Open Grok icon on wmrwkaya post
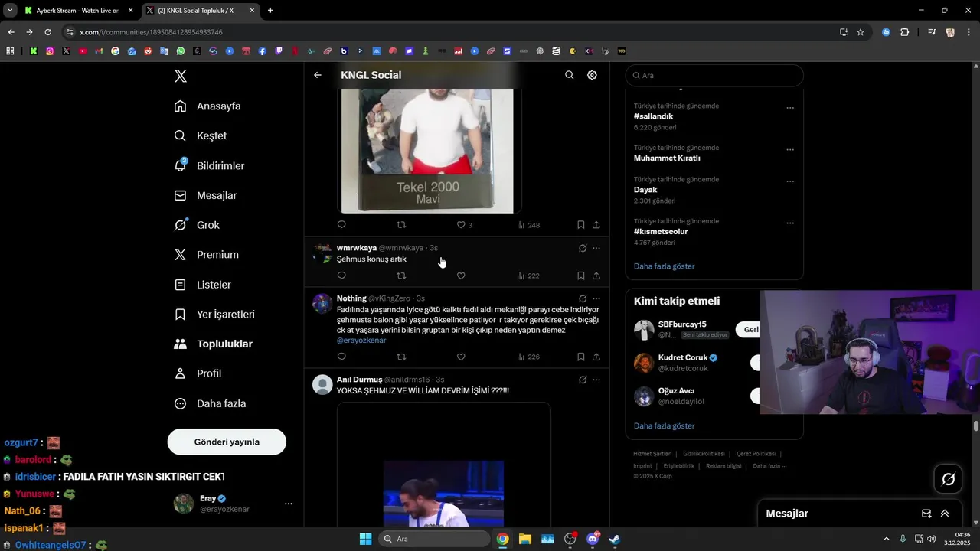This screenshot has width=980, height=551. click(583, 248)
